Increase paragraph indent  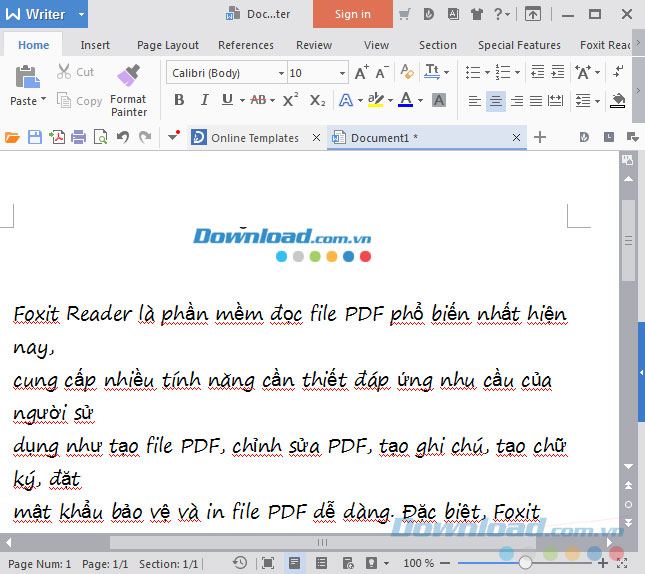tap(557, 72)
